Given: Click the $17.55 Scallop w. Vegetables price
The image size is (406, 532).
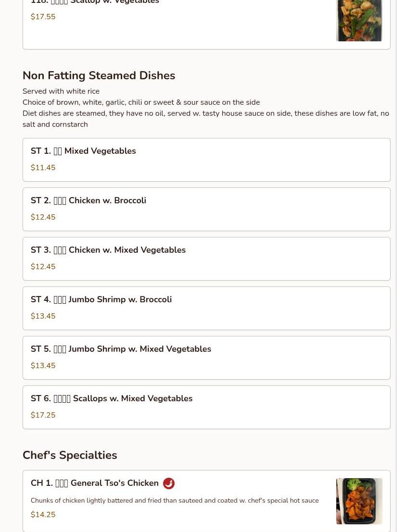Looking at the screenshot, I should coord(43,17).
